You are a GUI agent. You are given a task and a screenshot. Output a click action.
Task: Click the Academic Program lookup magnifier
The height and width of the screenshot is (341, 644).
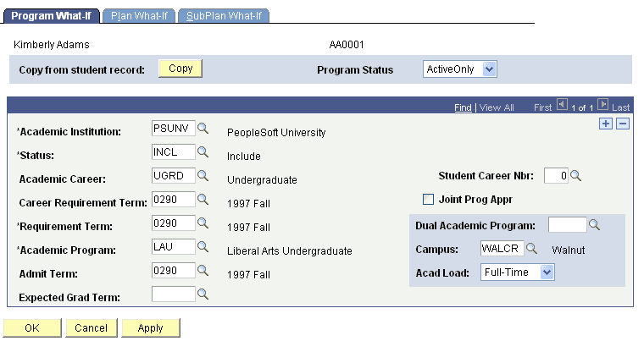tap(203, 248)
